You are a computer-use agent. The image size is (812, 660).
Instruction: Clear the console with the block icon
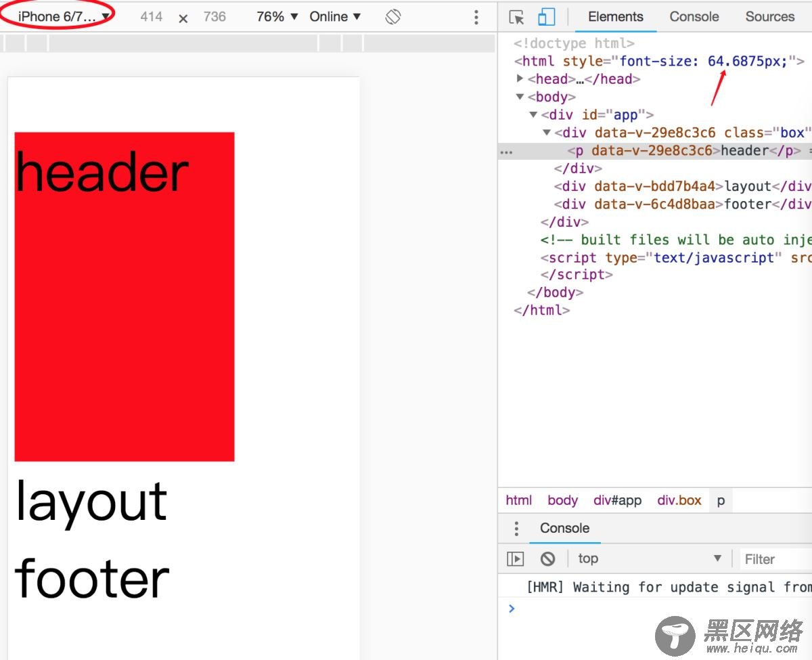(x=548, y=558)
